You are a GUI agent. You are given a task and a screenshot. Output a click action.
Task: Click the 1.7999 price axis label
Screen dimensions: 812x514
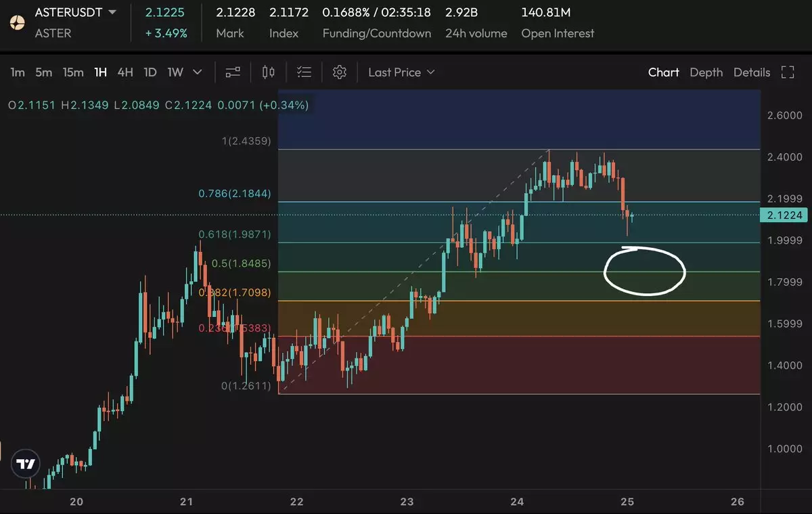[785, 282]
